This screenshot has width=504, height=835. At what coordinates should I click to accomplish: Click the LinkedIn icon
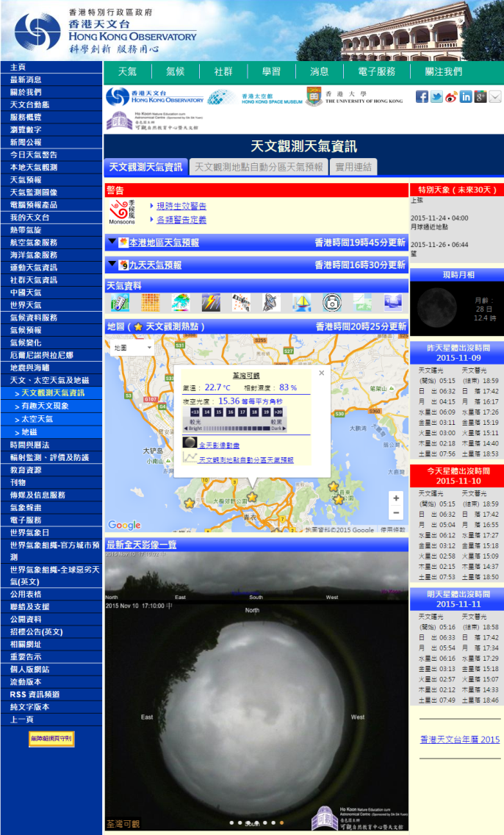tap(466, 97)
